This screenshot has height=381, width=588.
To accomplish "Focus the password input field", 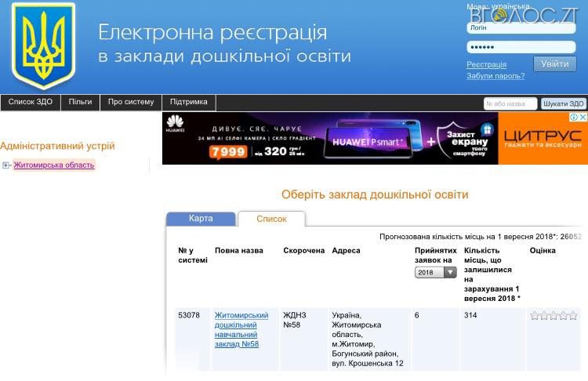I will tap(521, 47).
